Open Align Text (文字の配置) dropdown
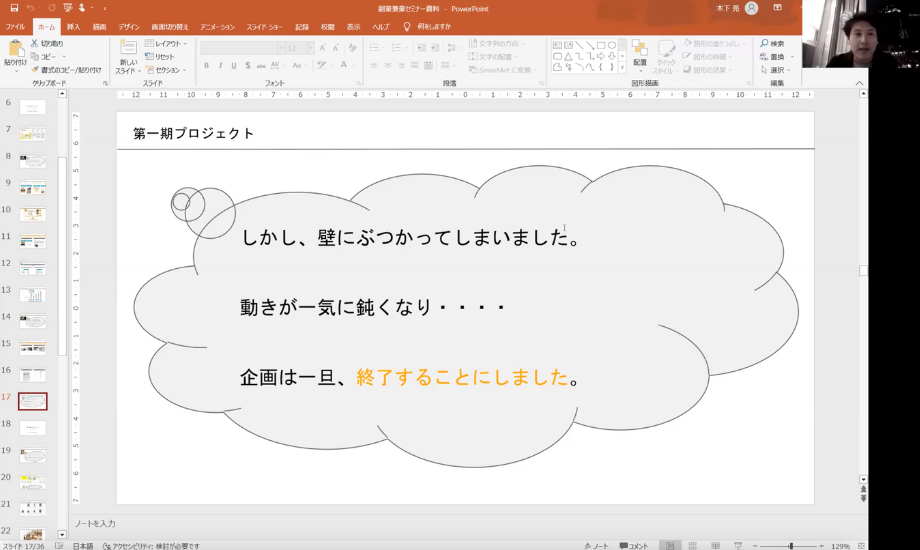The width and height of the screenshot is (920, 550). pos(493,57)
